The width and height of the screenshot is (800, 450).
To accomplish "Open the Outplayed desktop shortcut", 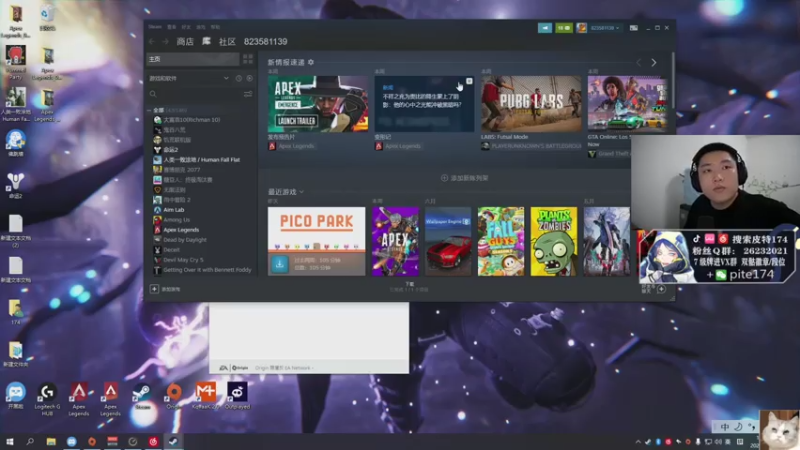I will coord(237,396).
